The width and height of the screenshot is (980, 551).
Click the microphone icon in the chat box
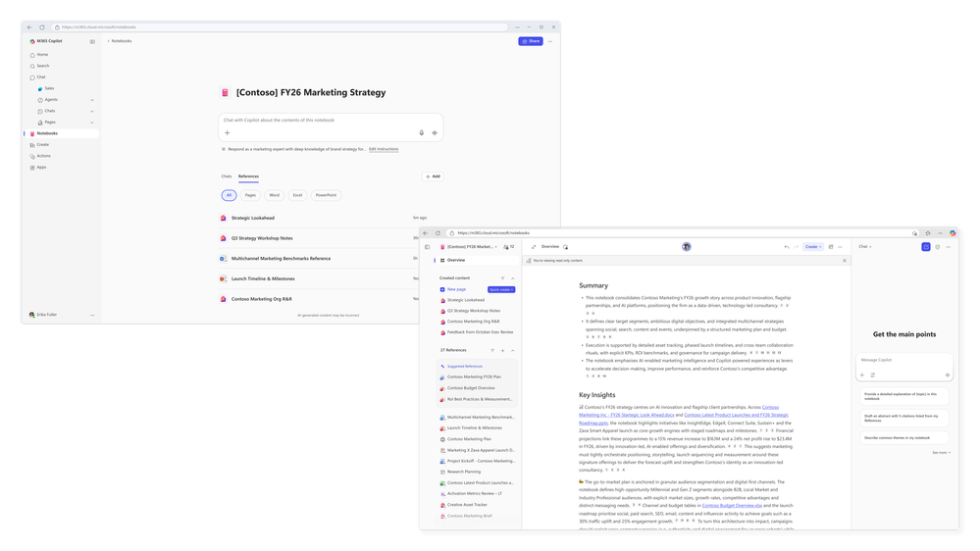pyautogui.click(x=421, y=132)
